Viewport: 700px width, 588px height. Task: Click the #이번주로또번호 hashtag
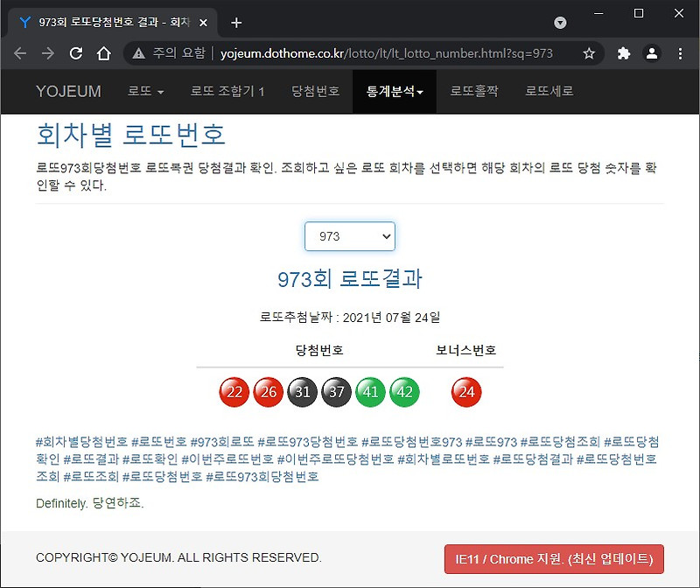227,459
